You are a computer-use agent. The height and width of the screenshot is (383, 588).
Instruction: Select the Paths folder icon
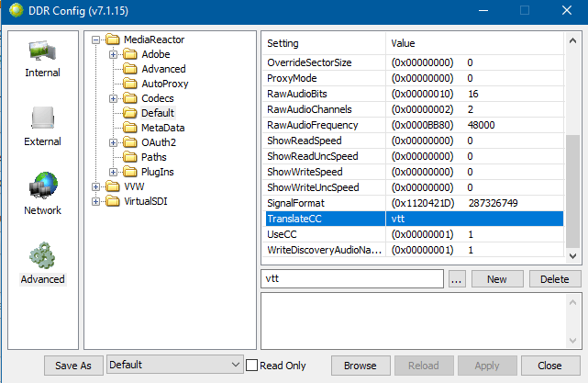130,157
